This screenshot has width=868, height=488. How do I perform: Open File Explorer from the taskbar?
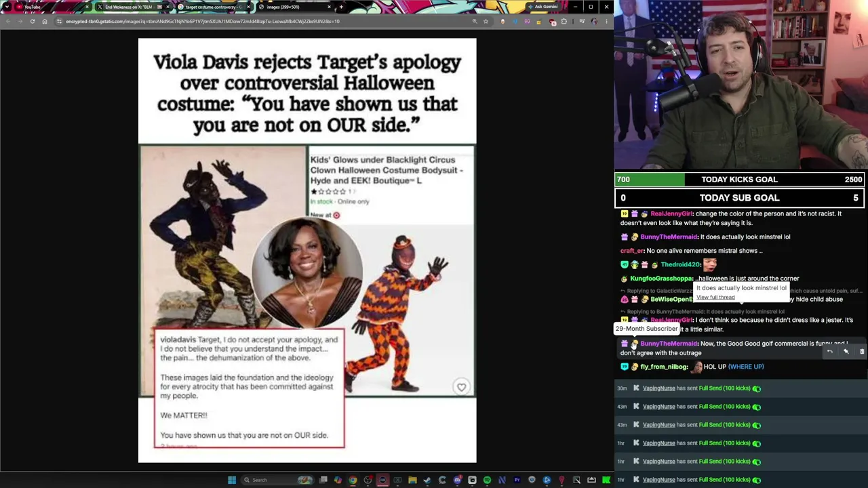click(x=412, y=480)
